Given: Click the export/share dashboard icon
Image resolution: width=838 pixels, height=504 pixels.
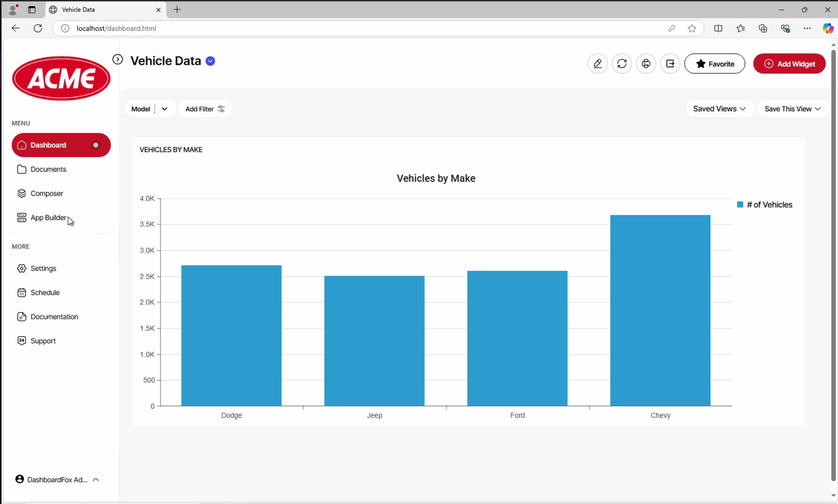Looking at the screenshot, I should (670, 64).
